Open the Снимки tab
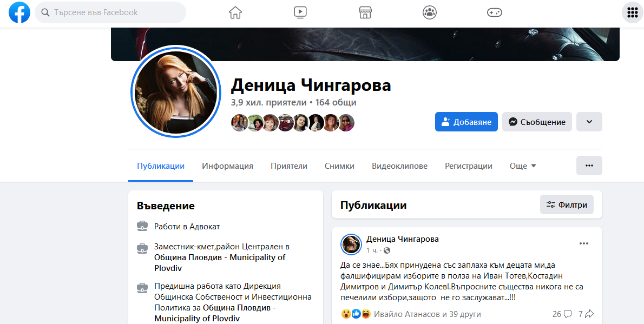 coord(339,166)
